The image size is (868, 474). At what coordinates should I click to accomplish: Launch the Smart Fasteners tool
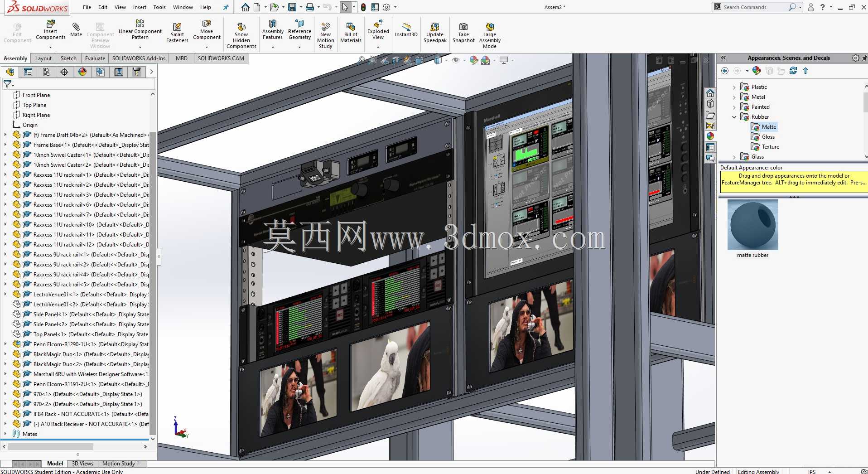(177, 33)
